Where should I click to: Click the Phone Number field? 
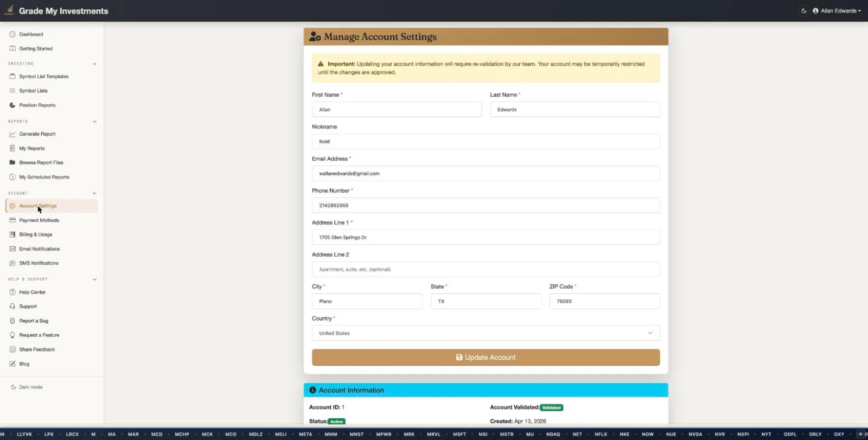[x=486, y=206]
